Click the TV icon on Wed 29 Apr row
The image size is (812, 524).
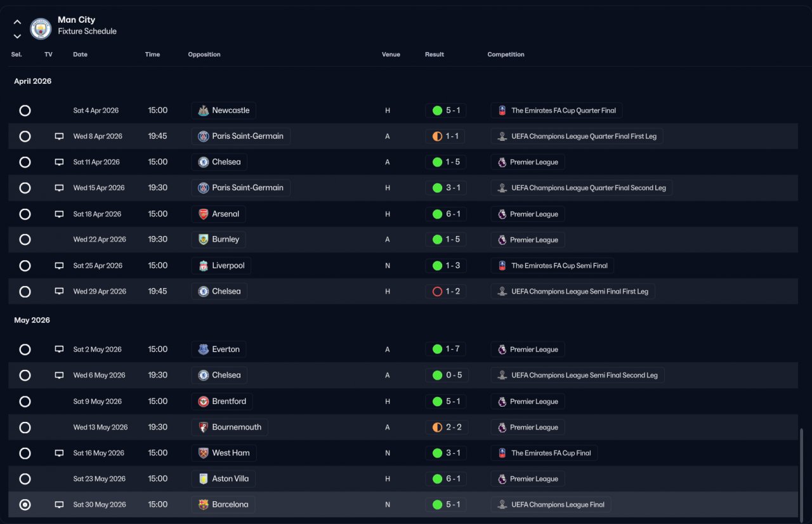(x=59, y=292)
